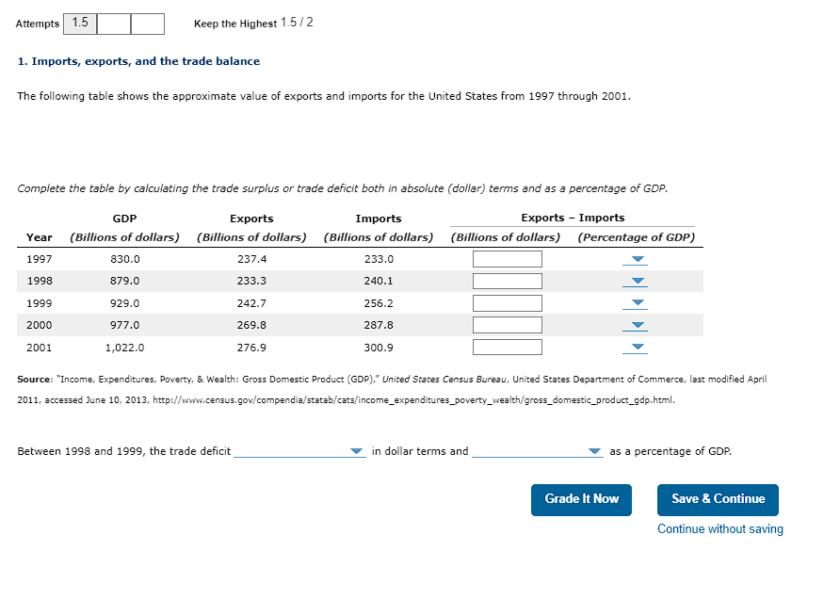The height and width of the screenshot is (616, 840).
Task: Click the Continue without saving link
Action: coord(719,529)
